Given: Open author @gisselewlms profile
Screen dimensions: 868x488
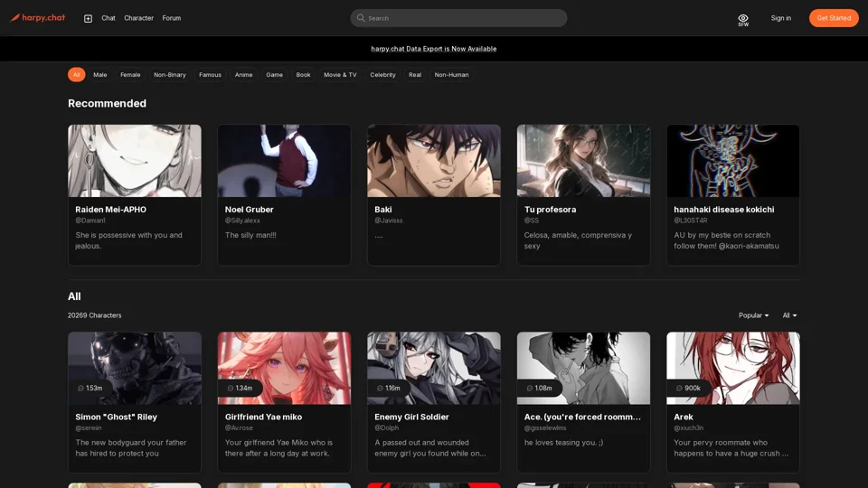Looking at the screenshot, I should (x=545, y=427).
